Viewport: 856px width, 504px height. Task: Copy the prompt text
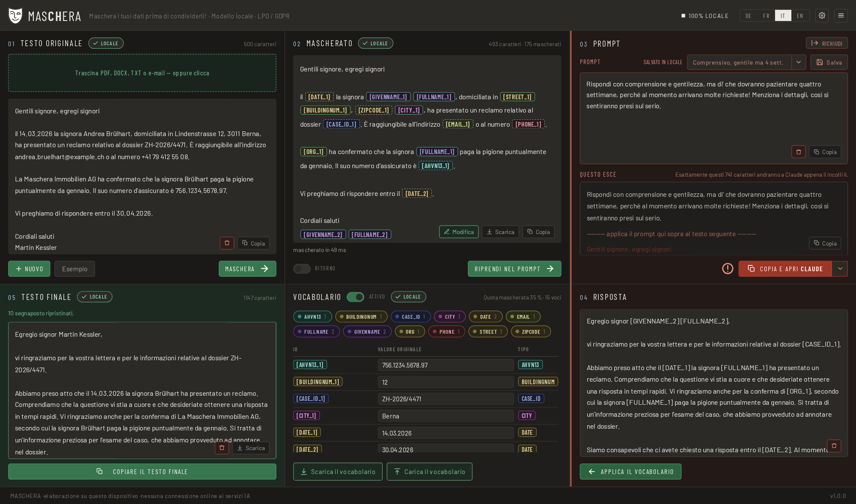click(825, 152)
